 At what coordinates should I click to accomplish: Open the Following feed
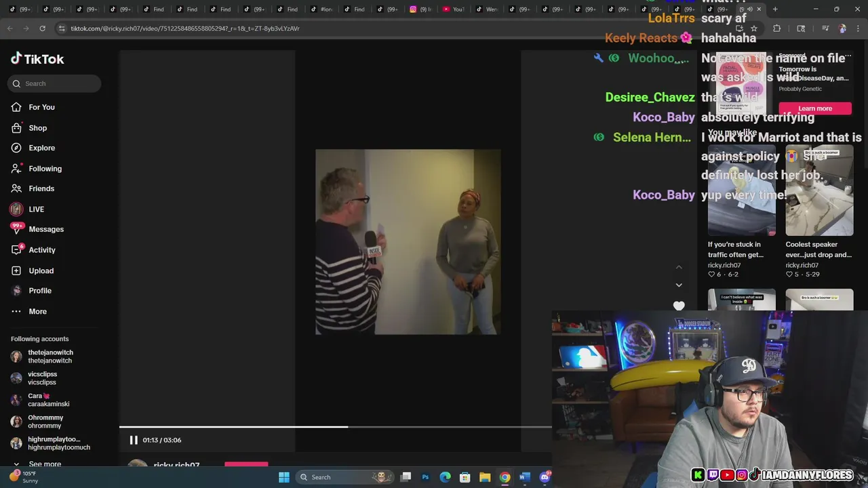tap(36, 168)
